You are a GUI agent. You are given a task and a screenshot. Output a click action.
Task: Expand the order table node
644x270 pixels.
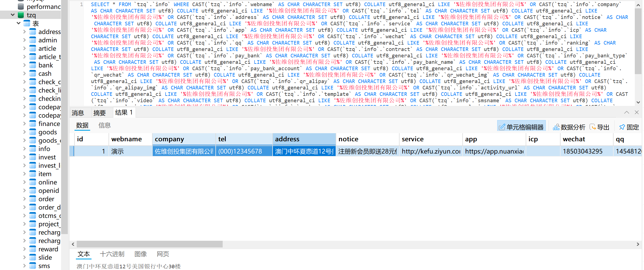click(x=25, y=199)
